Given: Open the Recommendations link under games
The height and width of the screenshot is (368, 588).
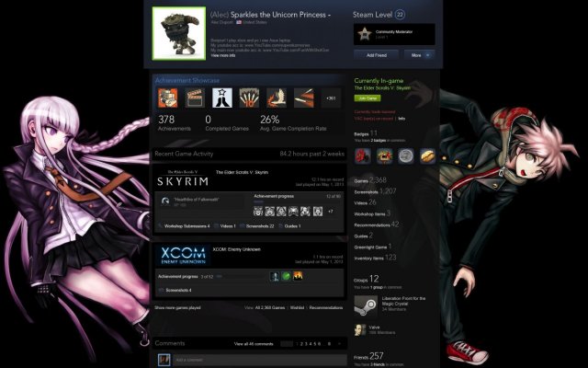Looking at the screenshot, I should pyautogui.click(x=326, y=307).
